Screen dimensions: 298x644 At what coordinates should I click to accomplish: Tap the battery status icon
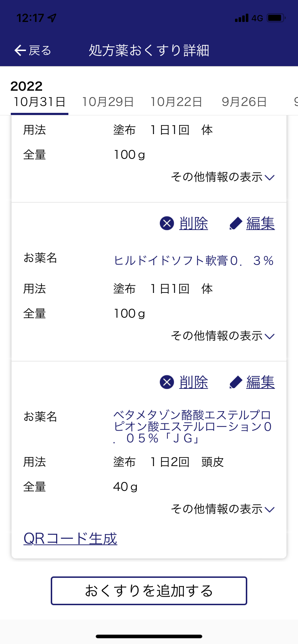276,18
